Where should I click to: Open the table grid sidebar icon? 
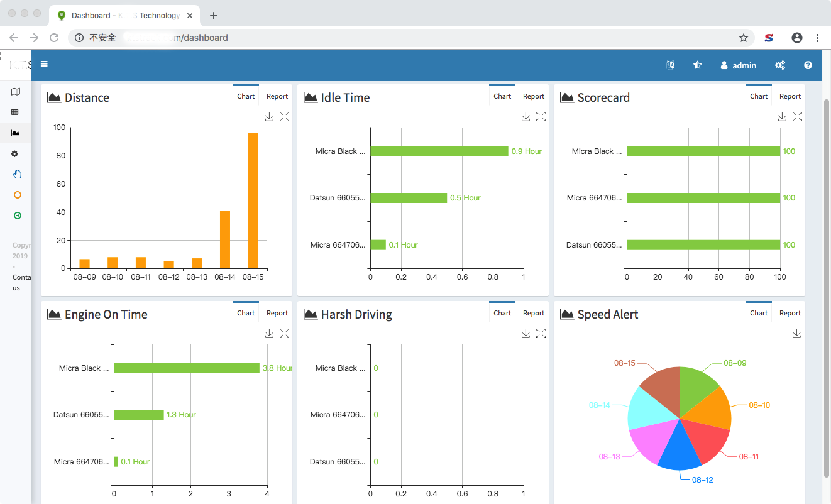pyautogui.click(x=16, y=112)
